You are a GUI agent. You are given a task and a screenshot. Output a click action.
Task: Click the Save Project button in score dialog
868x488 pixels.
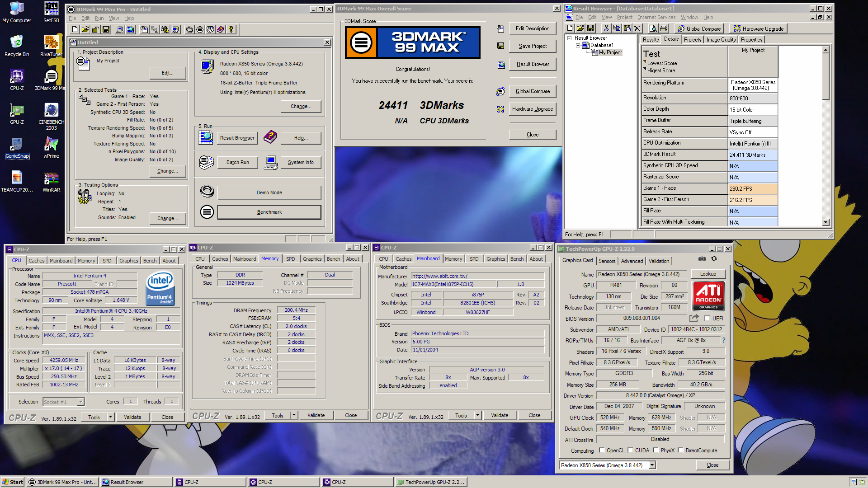(x=533, y=46)
